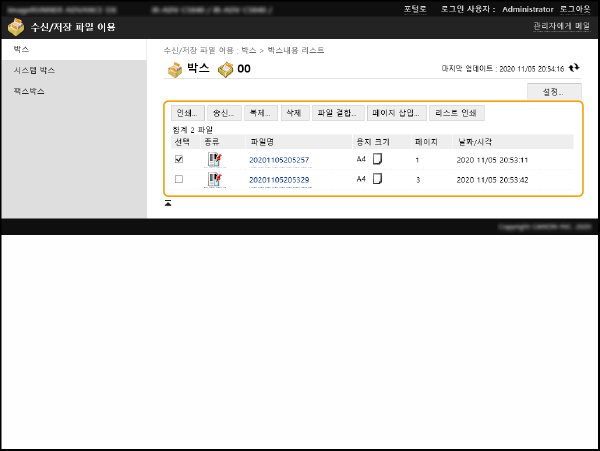The height and width of the screenshot is (451, 600).
Task: Uncheck the checkbox for file 20201105205257
Action: pyautogui.click(x=179, y=160)
